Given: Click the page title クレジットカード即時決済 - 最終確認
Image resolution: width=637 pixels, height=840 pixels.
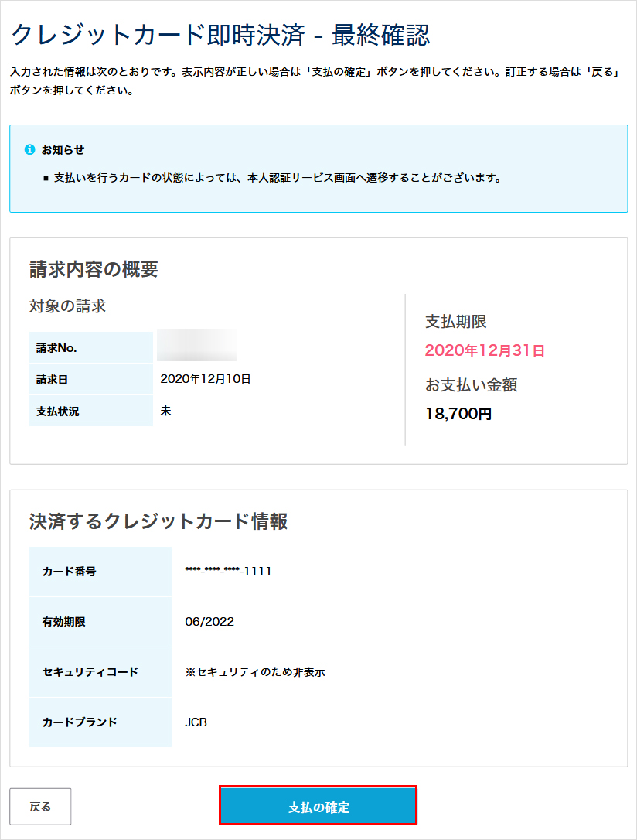Looking at the screenshot, I should 220,36.
